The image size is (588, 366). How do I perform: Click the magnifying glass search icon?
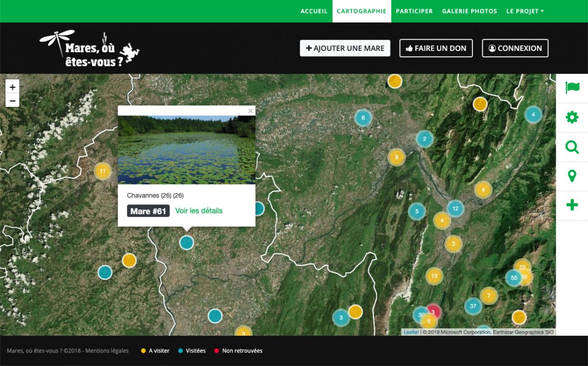tap(572, 147)
